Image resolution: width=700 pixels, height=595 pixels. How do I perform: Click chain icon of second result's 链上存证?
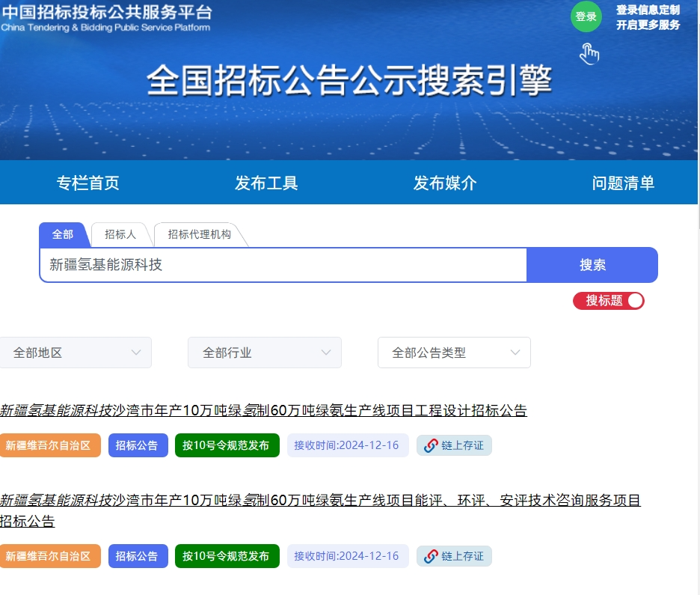pos(431,556)
